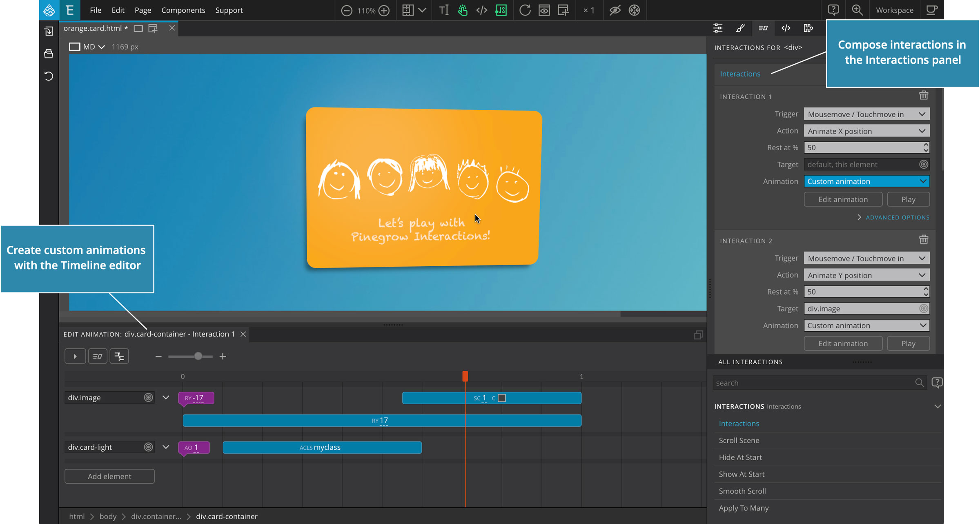Click the coffee cup icon
Screen dimensions: 980x524
coord(931,10)
